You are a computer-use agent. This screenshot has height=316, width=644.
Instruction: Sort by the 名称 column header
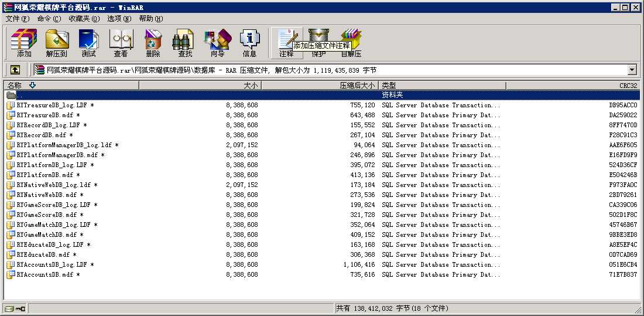[71, 85]
